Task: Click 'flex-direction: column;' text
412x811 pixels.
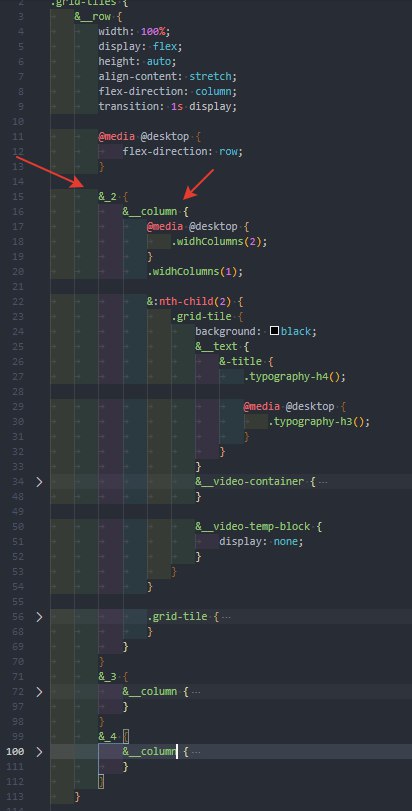Action: click(x=168, y=92)
